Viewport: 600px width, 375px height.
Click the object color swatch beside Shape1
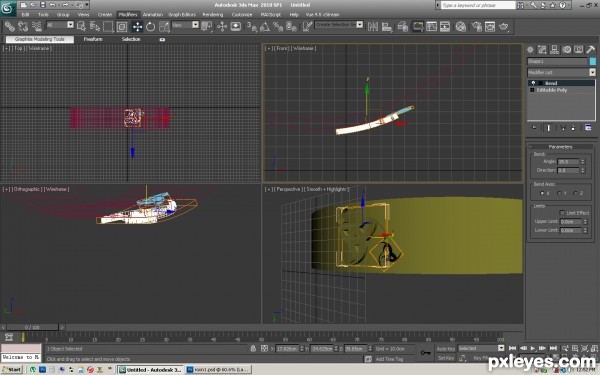point(593,61)
